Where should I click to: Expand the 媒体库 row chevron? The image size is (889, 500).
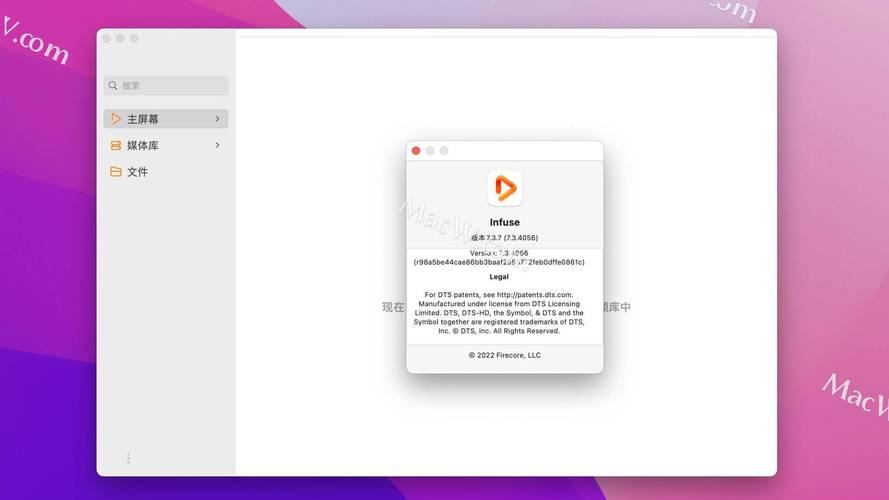217,145
